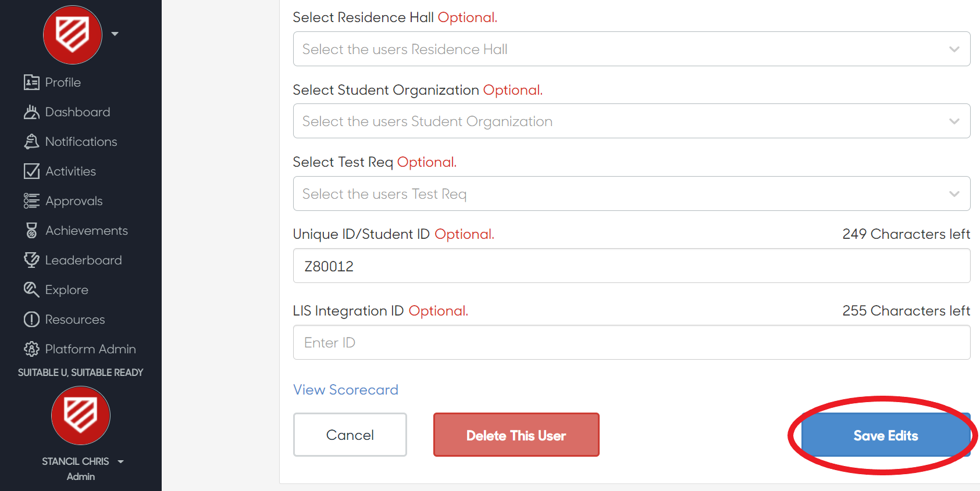Click the Save Edits button
This screenshot has height=491, width=980.
(886, 435)
